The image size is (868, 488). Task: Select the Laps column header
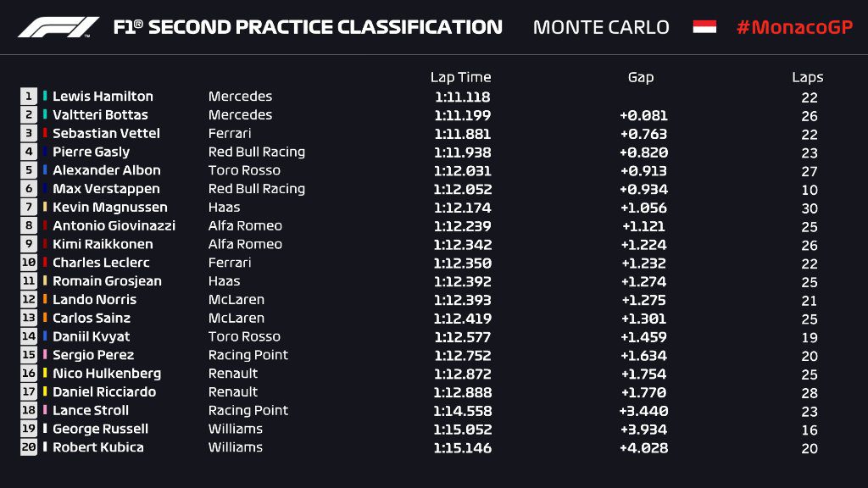pyautogui.click(x=807, y=77)
